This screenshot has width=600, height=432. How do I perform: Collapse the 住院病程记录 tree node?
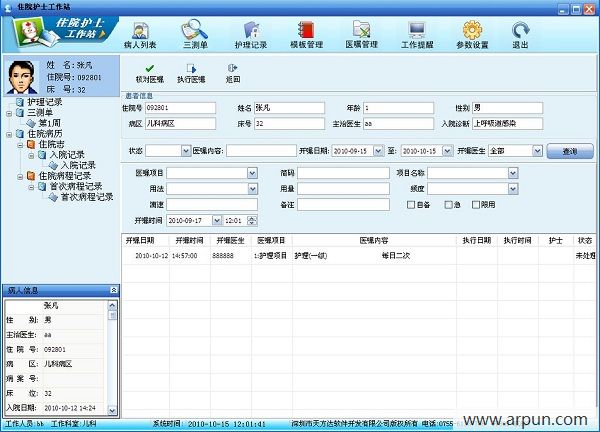(20, 177)
